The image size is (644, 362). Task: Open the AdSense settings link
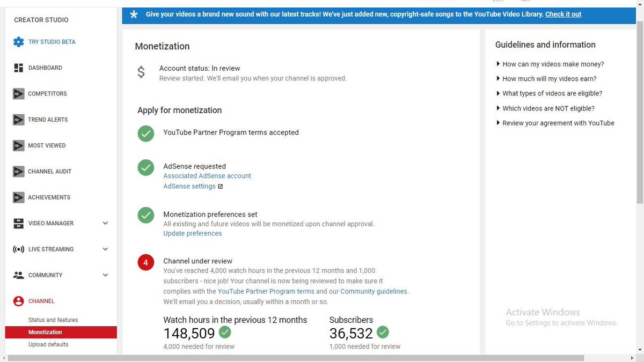189,187
